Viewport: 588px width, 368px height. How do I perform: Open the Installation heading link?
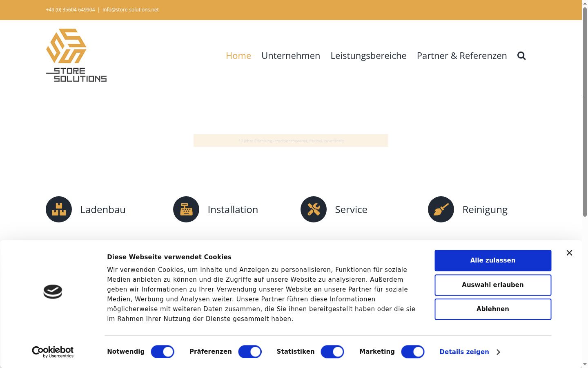[x=233, y=210]
